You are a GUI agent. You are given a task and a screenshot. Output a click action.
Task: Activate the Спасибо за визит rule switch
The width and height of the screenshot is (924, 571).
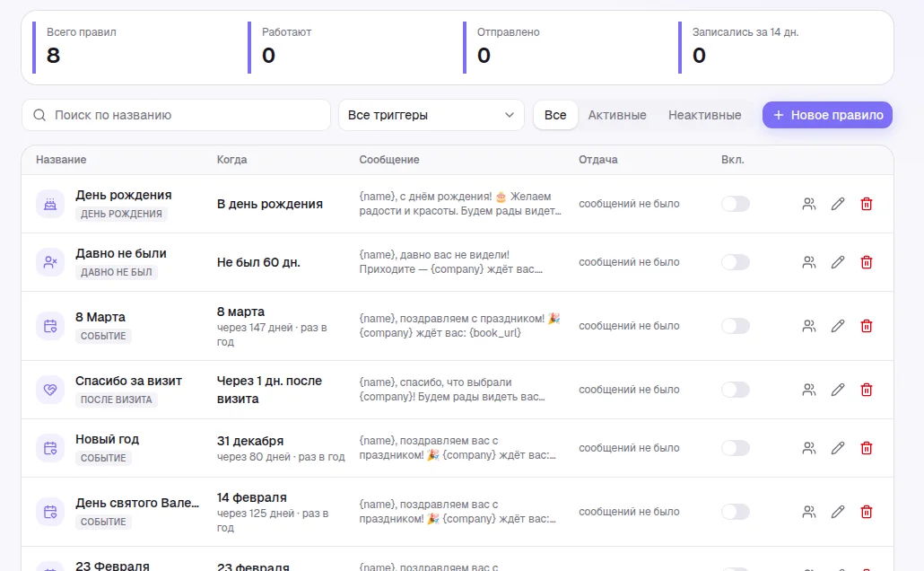(736, 390)
